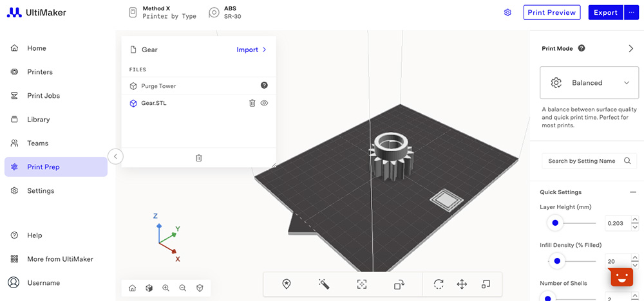Click the Layer Height value field
Image resolution: width=644 pixels, height=301 pixels.
click(617, 223)
